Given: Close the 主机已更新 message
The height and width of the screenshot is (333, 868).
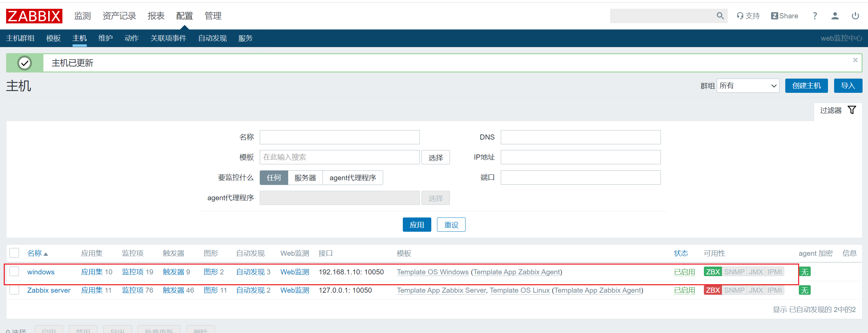Looking at the screenshot, I should pos(855,60).
